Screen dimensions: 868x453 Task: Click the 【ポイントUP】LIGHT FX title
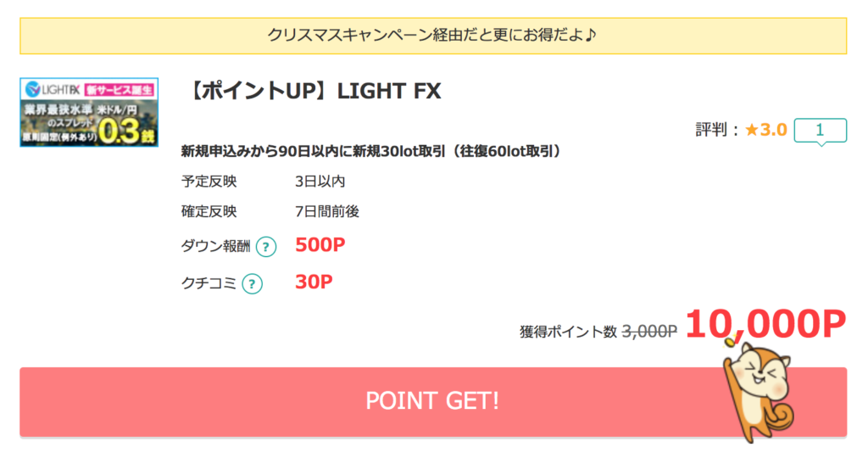(314, 91)
